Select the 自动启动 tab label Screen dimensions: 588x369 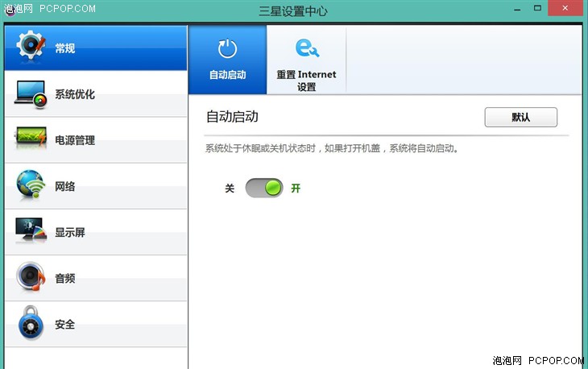tap(227, 75)
